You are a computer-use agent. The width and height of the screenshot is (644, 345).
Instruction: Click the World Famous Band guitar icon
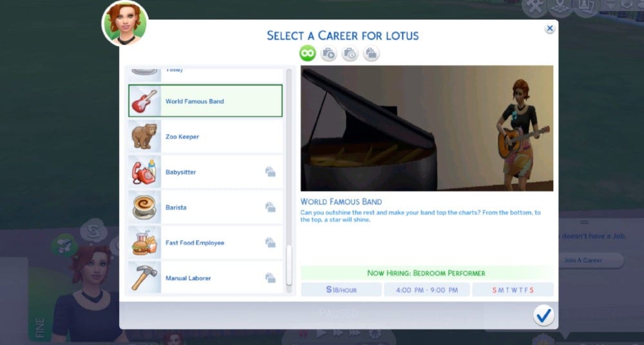click(x=144, y=102)
